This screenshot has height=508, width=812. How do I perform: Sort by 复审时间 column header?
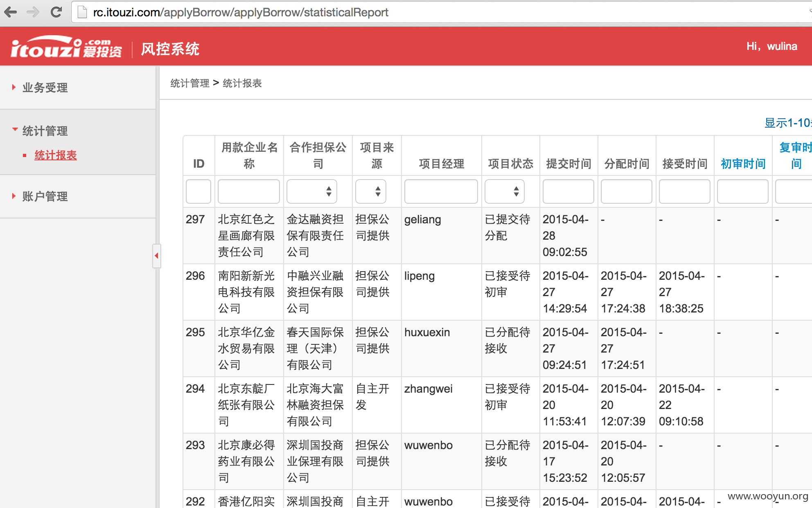click(x=795, y=155)
